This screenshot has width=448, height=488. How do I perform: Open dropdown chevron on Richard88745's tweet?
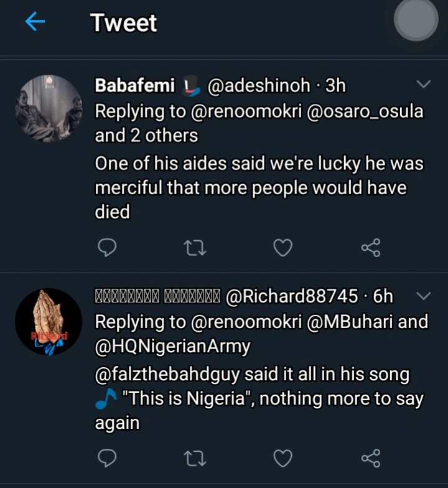coord(423,295)
